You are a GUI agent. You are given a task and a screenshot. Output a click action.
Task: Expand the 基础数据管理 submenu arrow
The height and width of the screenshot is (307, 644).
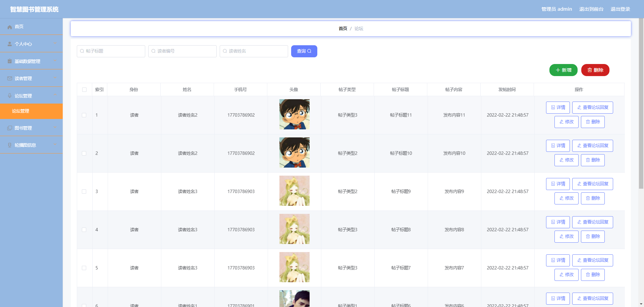[55, 61]
